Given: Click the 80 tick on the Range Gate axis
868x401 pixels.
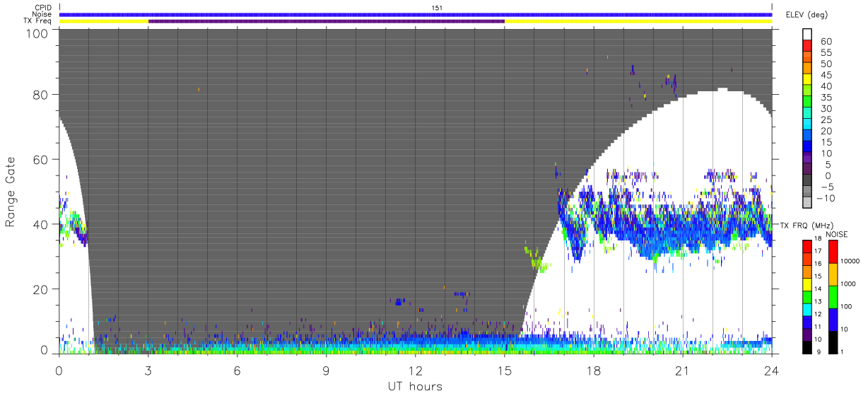Looking at the screenshot, I should [41, 94].
